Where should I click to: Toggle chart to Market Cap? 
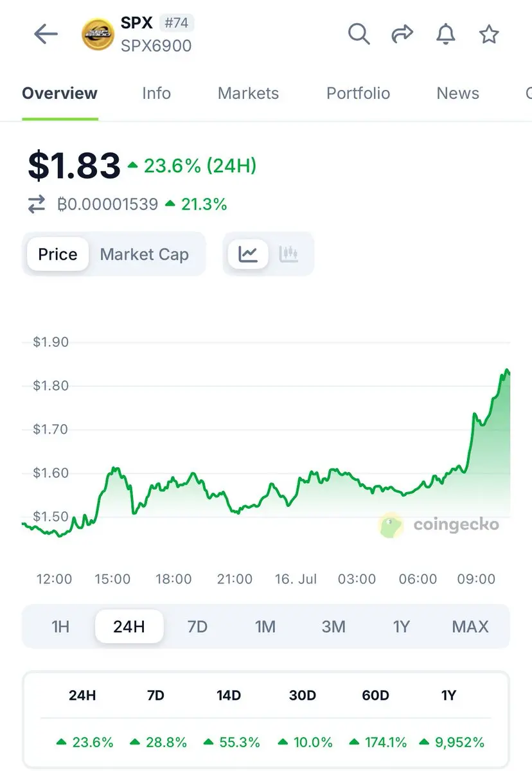tap(145, 254)
